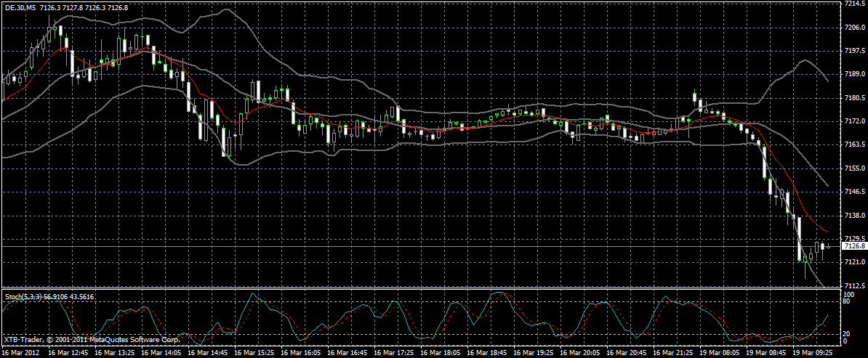Click price scale value 7163.5

click(853, 145)
